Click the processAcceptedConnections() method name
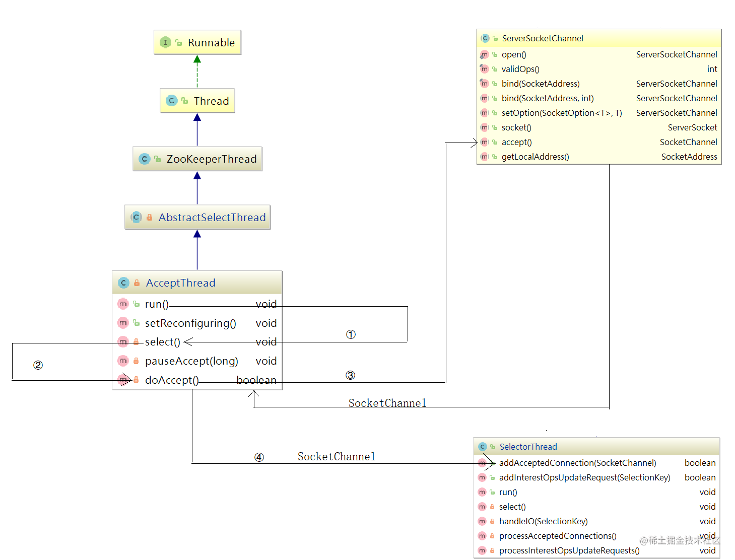 [558, 536]
